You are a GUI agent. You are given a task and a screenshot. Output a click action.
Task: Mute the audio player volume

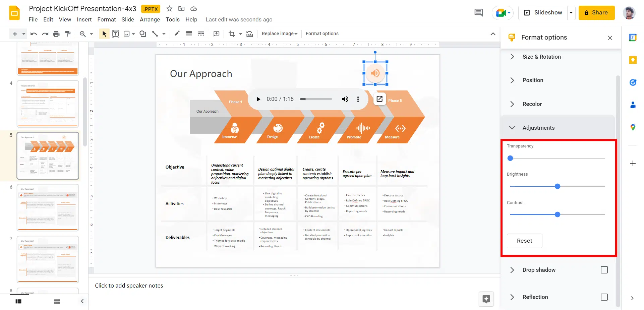(345, 99)
